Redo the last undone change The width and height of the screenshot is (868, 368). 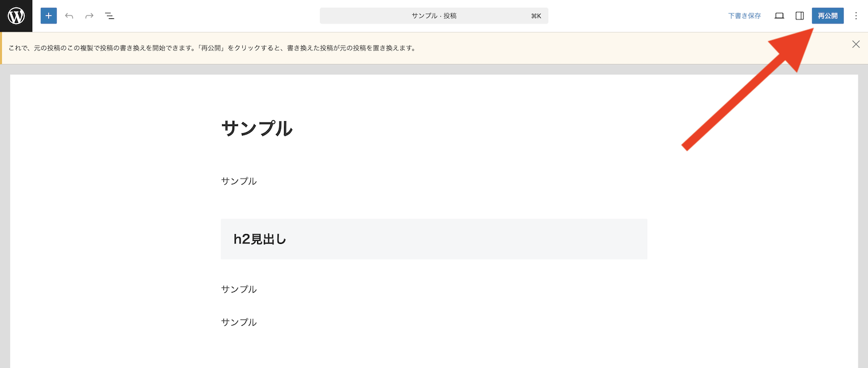tap(89, 16)
